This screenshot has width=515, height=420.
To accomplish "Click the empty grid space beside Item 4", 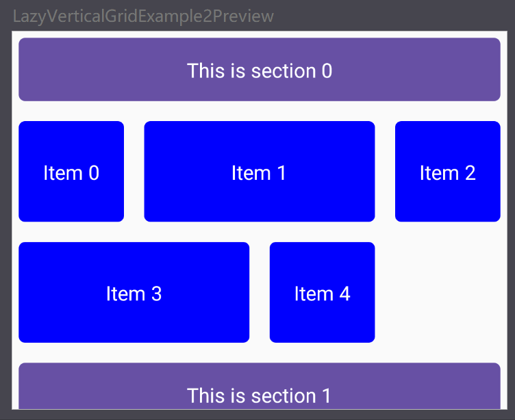I will 438,292.
